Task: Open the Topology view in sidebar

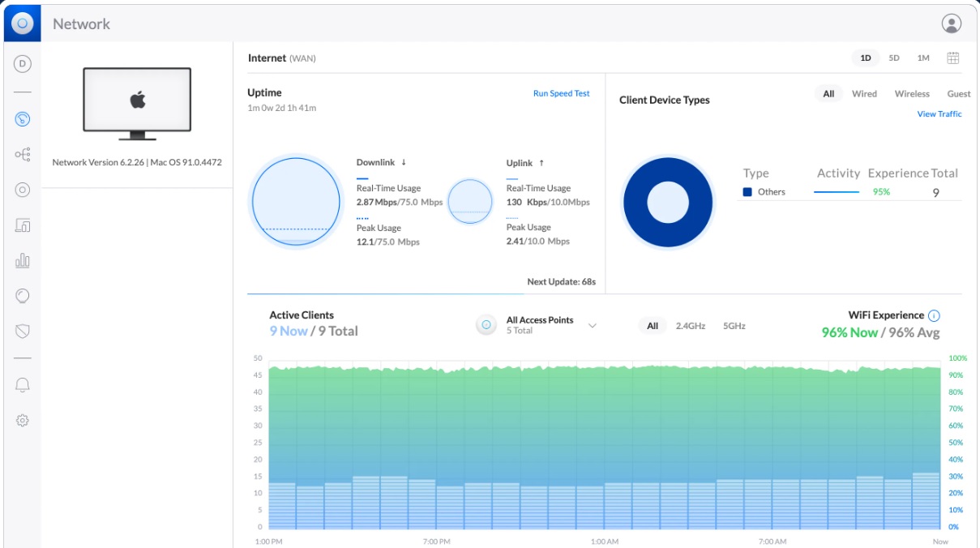Action: pyautogui.click(x=23, y=155)
